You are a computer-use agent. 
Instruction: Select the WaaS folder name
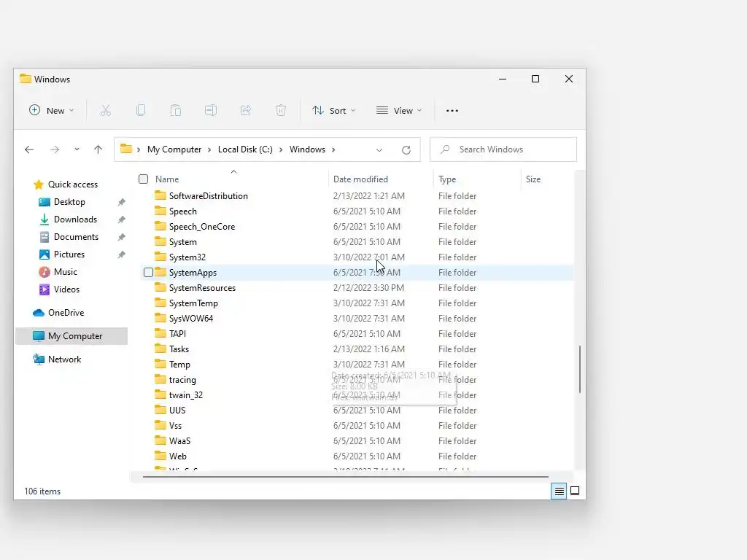(179, 441)
